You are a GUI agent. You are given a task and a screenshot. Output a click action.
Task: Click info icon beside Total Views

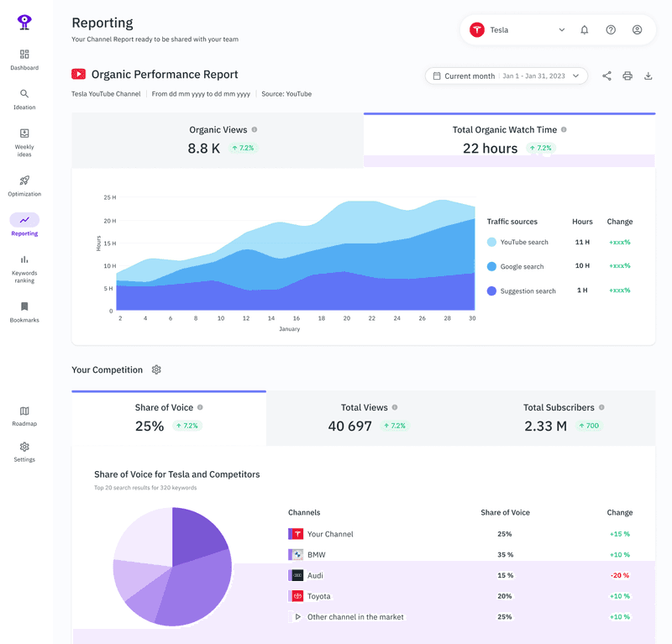coord(395,407)
